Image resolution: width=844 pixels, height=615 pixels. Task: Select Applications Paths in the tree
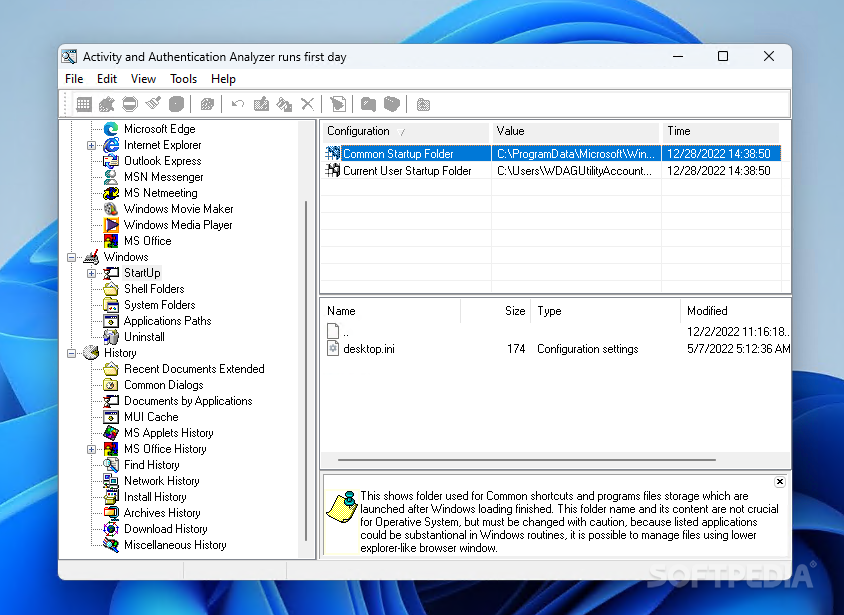(167, 321)
